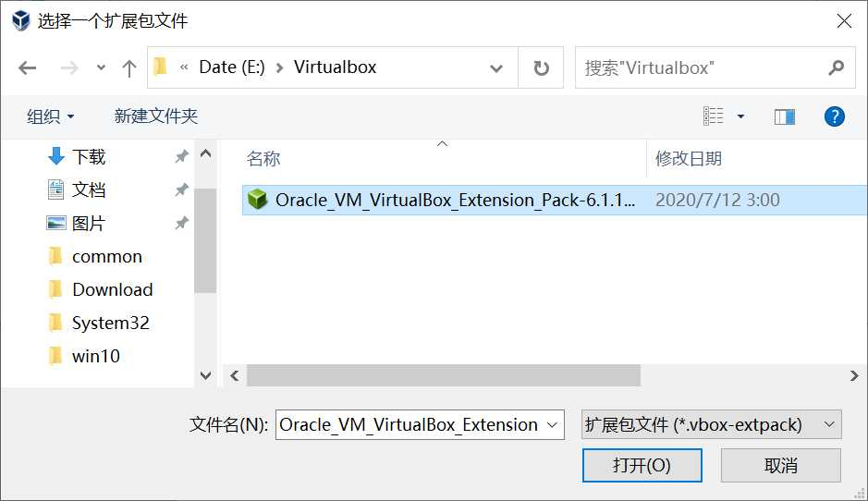Click the 打开(O) button
The height and width of the screenshot is (501, 868).
tap(642, 465)
